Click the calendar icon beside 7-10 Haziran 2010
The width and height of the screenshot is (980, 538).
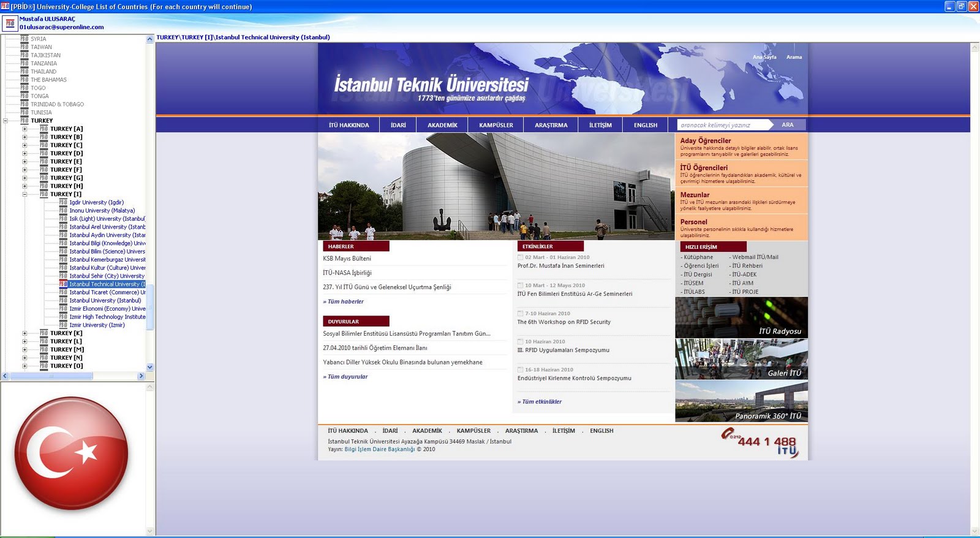[521, 314]
